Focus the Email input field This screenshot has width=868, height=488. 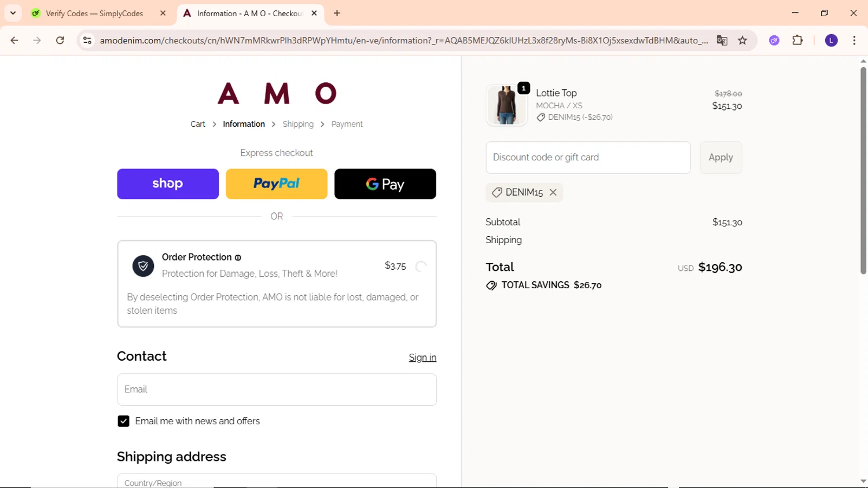coord(277,390)
